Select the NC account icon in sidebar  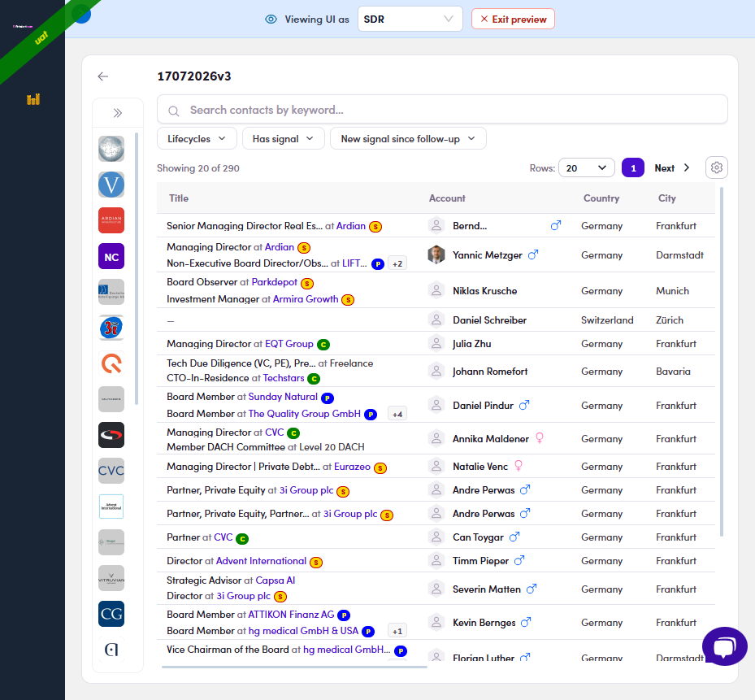point(111,256)
